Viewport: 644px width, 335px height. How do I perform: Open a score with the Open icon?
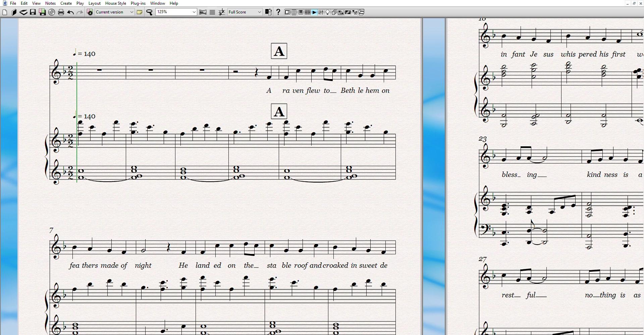coord(14,12)
